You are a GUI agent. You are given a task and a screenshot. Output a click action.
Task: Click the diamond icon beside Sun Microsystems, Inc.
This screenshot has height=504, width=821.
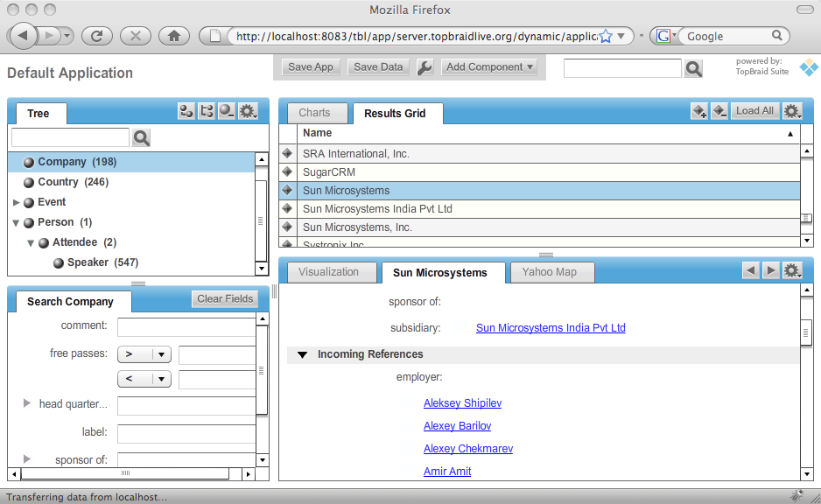pyautogui.click(x=287, y=227)
